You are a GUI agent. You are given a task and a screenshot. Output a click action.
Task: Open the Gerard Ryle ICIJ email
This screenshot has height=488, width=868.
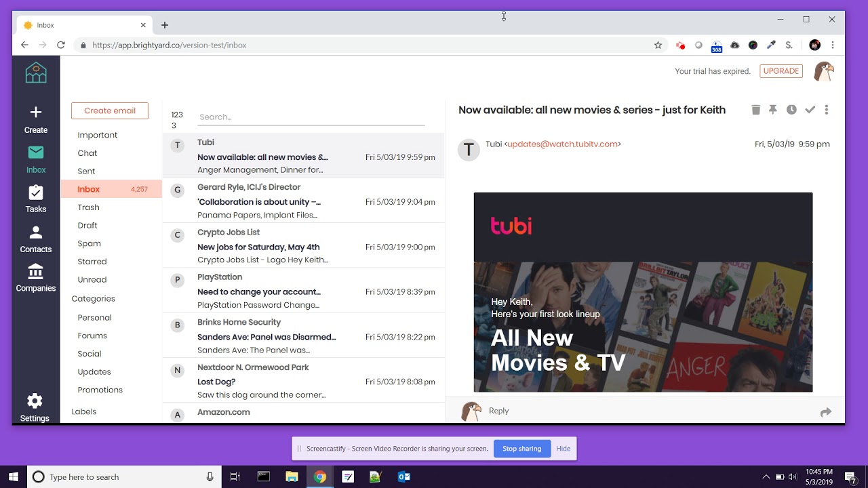click(304, 201)
